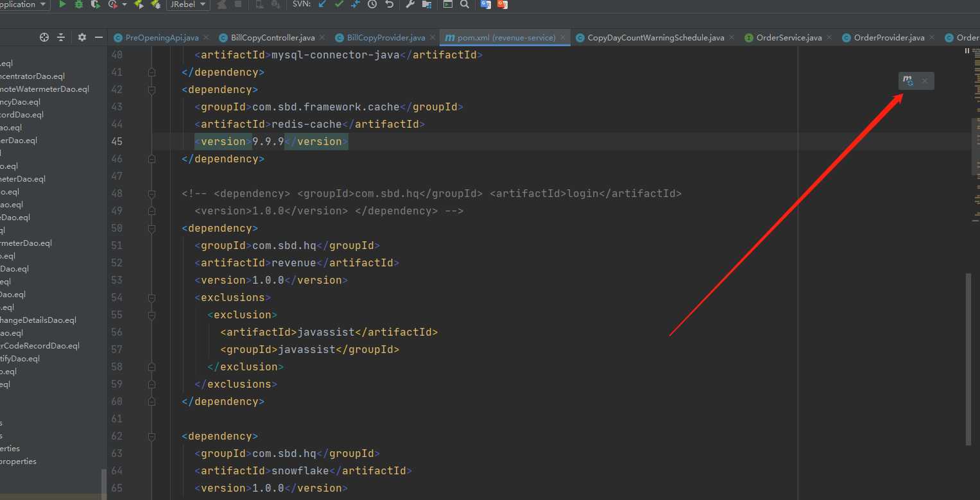Screen dimensions: 980x500
Task: Collapse all in project panel
Action: 61,37
